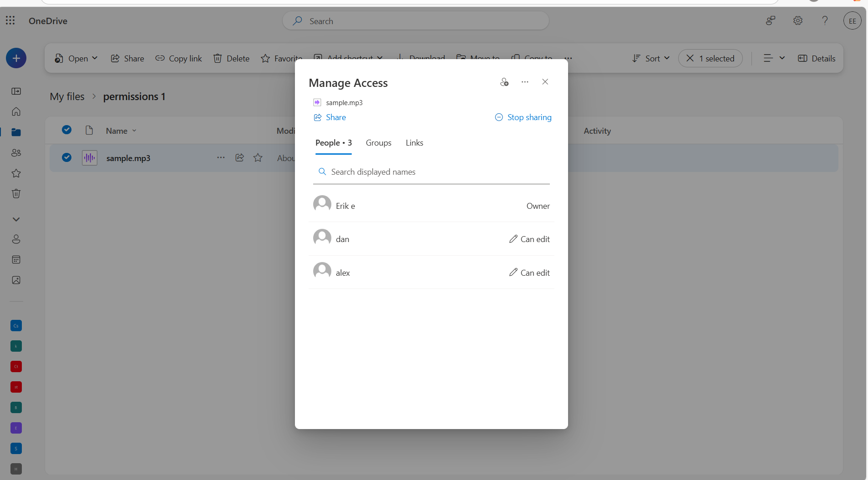868x480 pixels.
Task: Expand the Sort dropdown
Action: click(651, 58)
